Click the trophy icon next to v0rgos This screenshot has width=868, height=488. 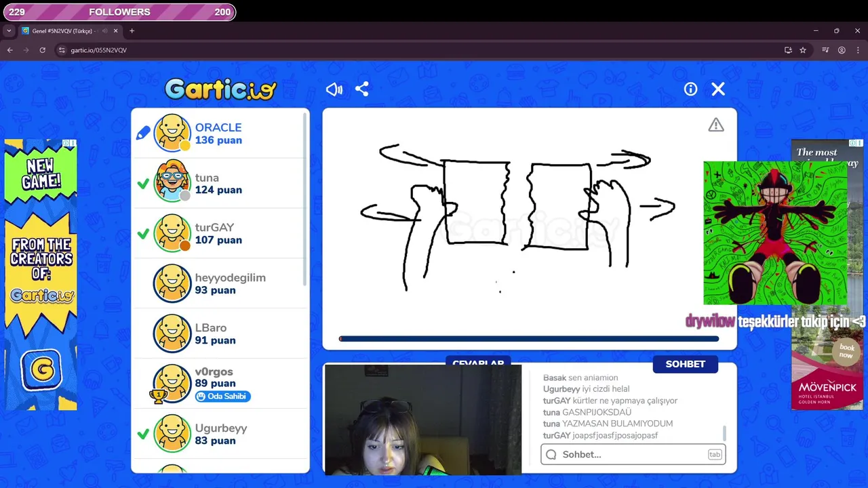pyautogui.click(x=157, y=396)
